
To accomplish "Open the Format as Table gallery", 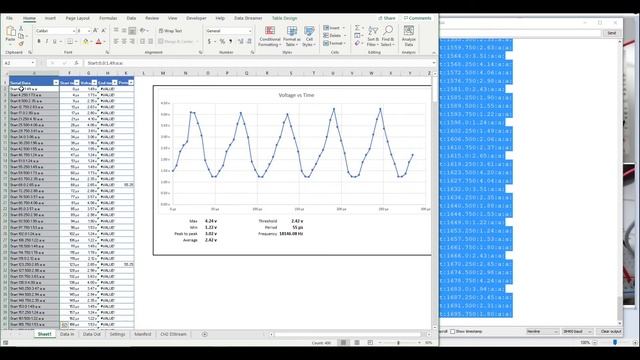I will click(x=292, y=36).
